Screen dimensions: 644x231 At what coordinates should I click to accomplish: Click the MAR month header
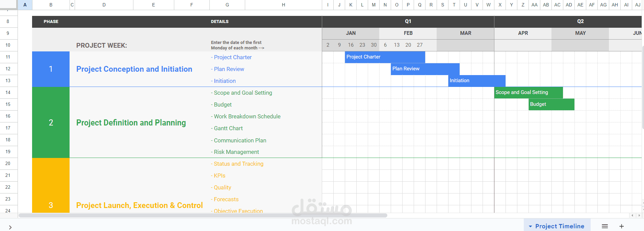[465, 33]
